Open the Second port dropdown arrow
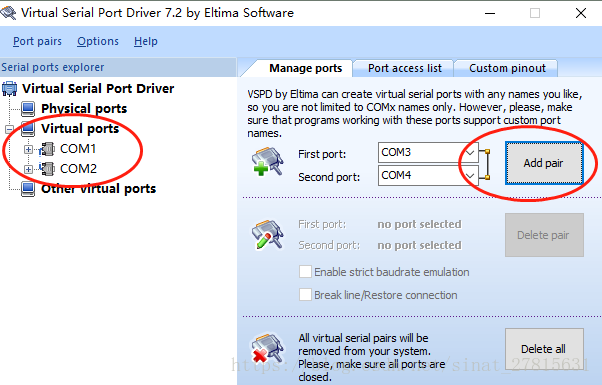Screen dimensions: 602x385 pyautogui.click(x=470, y=176)
